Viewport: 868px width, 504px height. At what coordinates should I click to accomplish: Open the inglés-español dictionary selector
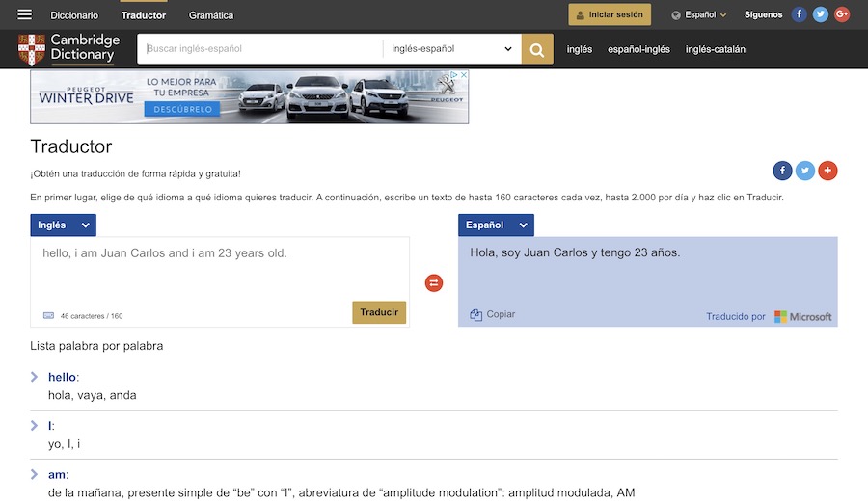[x=451, y=49]
